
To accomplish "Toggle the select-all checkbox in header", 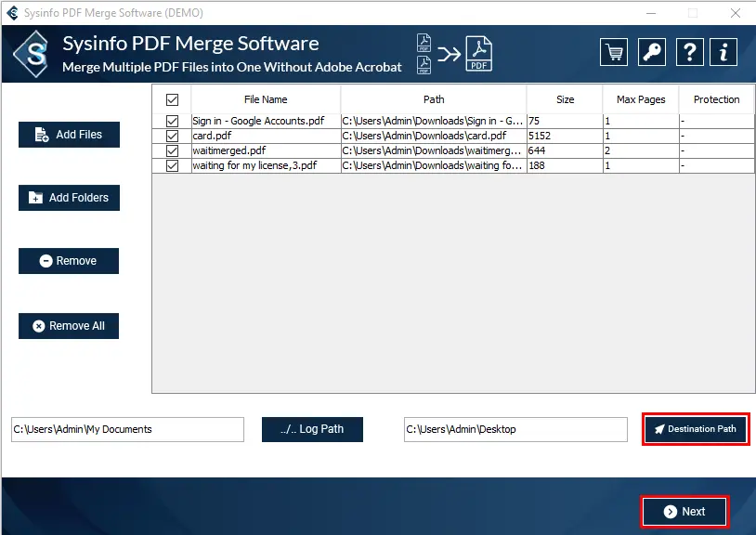I will coord(172,99).
